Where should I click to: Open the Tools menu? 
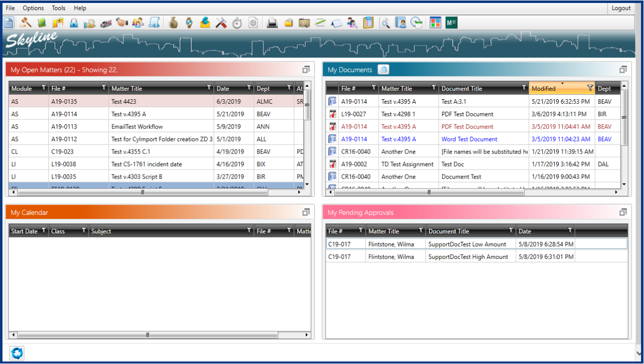(x=58, y=8)
